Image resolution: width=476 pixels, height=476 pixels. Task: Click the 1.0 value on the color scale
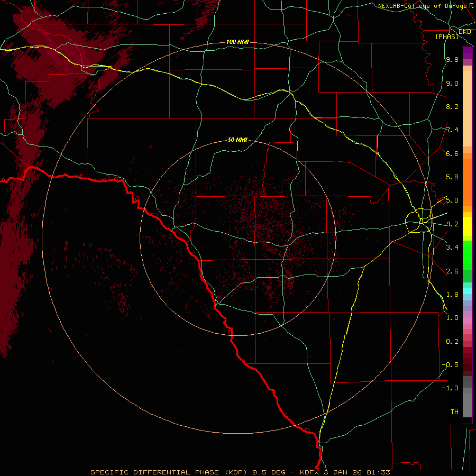point(452,318)
